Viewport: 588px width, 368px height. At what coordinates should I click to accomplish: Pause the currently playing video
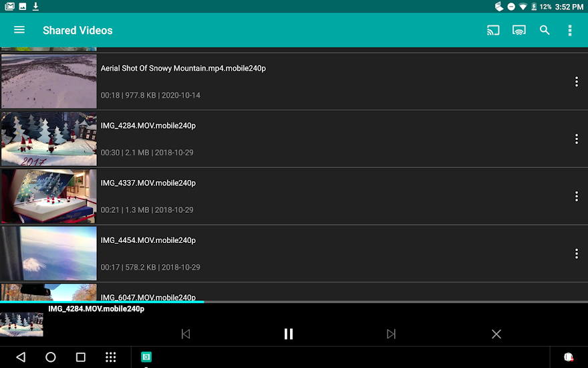tap(289, 334)
